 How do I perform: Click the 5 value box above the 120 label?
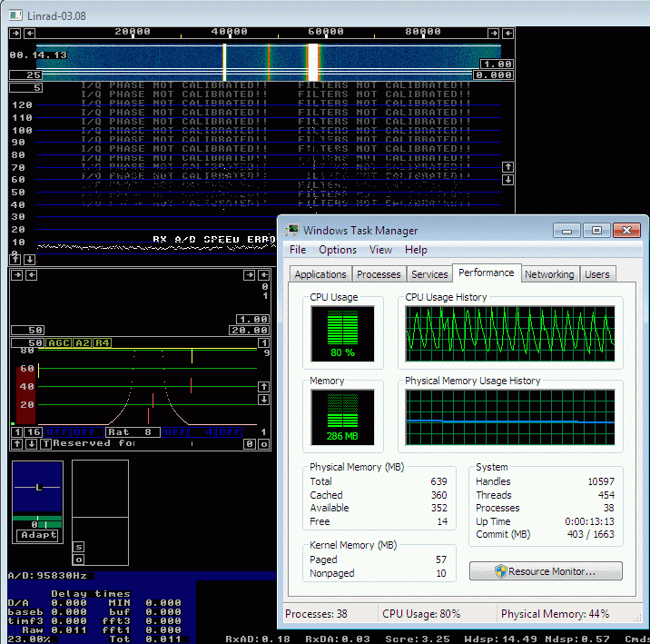point(25,87)
